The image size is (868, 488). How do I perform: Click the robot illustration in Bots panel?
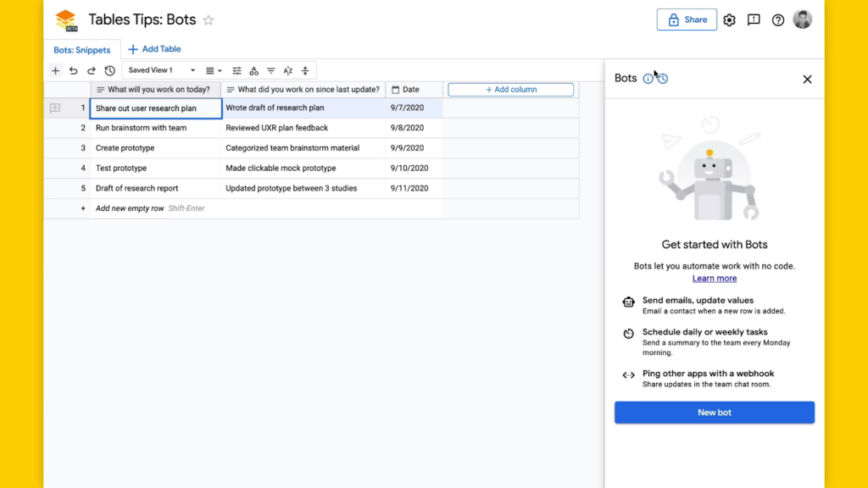(711, 169)
